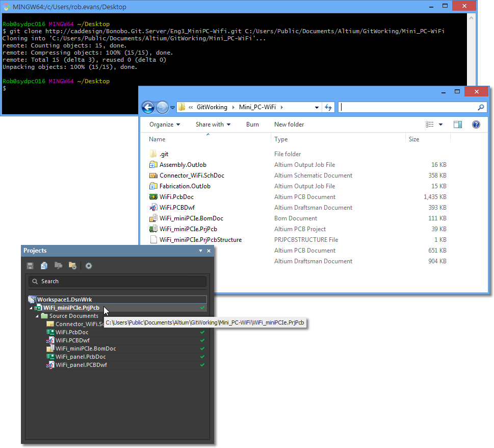
Task: Open the change-view dropdown arrow in Explorer
Action: point(441,124)
